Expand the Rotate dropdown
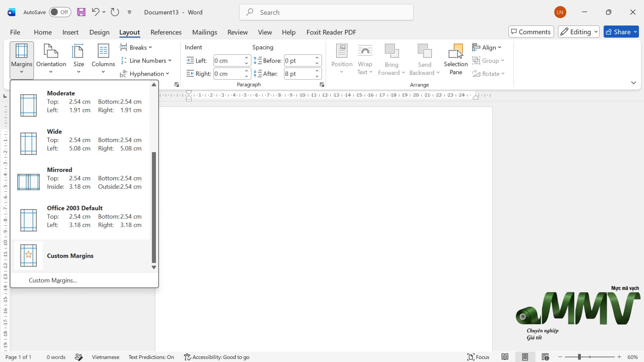Screen dimensions: 644x362 [488, 74]
